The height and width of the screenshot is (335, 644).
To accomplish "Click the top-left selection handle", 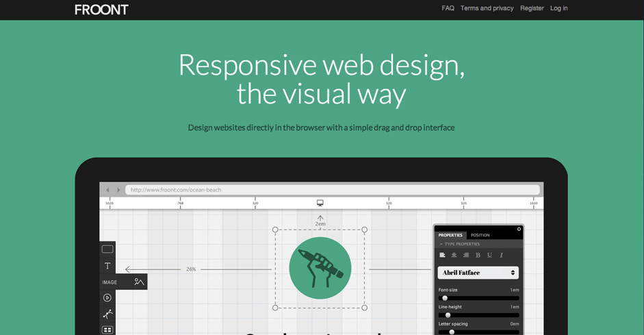I will pyautogui.click(x=275, y=229).
